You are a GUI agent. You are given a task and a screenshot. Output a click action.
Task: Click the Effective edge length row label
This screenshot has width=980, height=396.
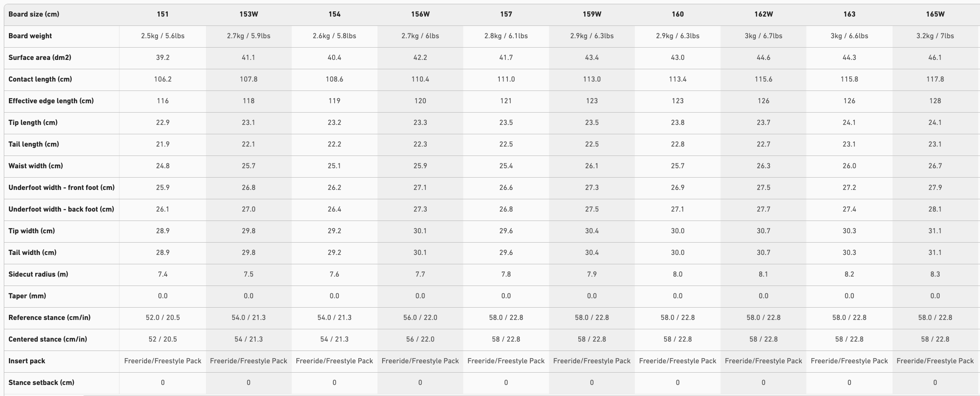point(51,101)
